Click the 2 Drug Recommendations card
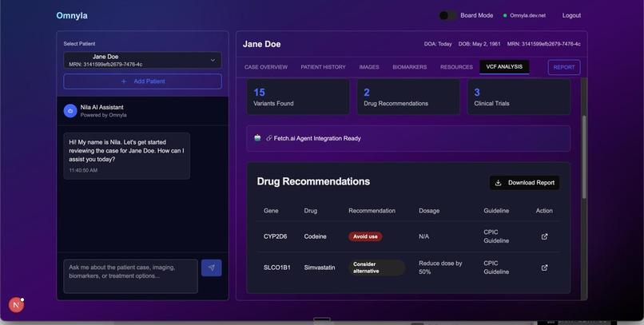This screenshot has height=325, width=644. point(408,97)
